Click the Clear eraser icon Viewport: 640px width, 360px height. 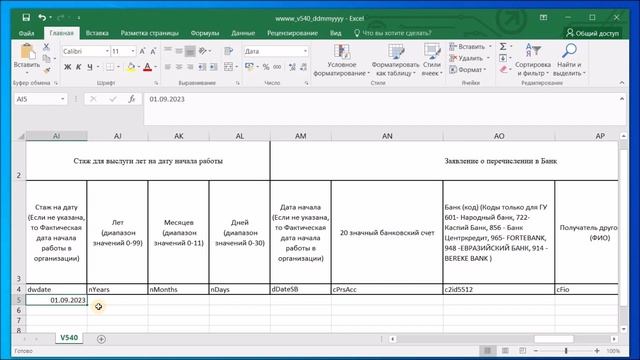point(503,70)
